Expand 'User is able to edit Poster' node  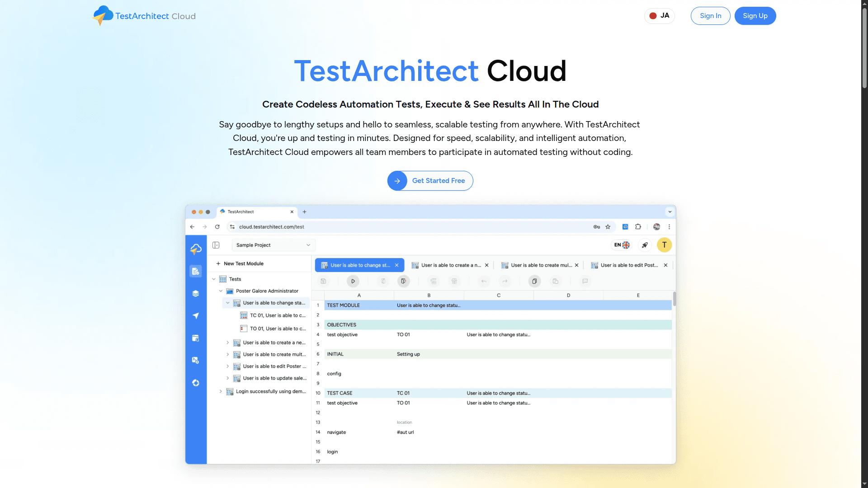[228, 366]
